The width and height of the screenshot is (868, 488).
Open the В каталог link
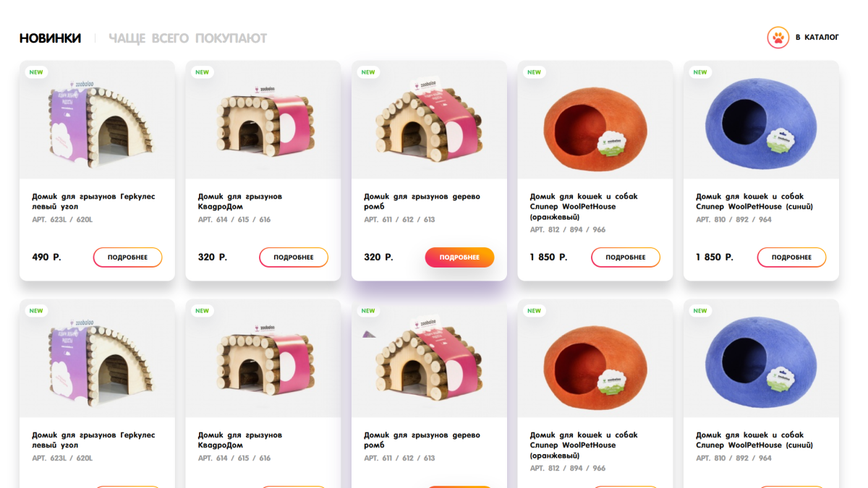[x=817, y=38]
